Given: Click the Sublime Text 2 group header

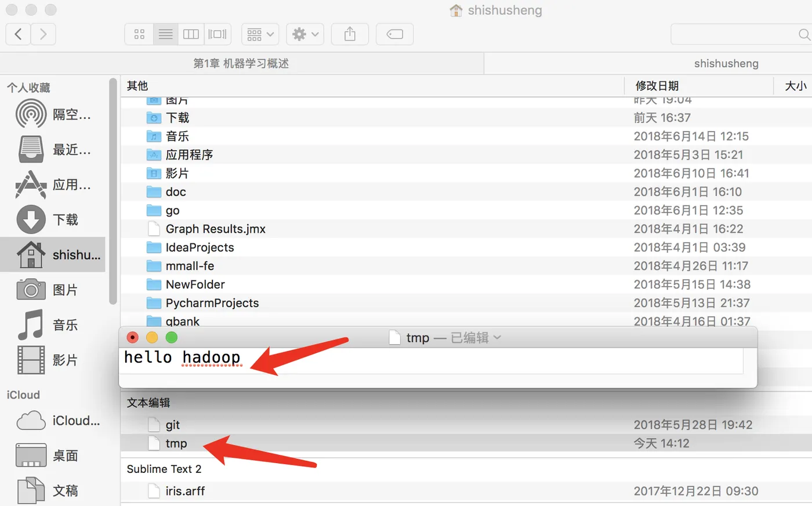Looking at the screenshot, I should click(164, 469).
